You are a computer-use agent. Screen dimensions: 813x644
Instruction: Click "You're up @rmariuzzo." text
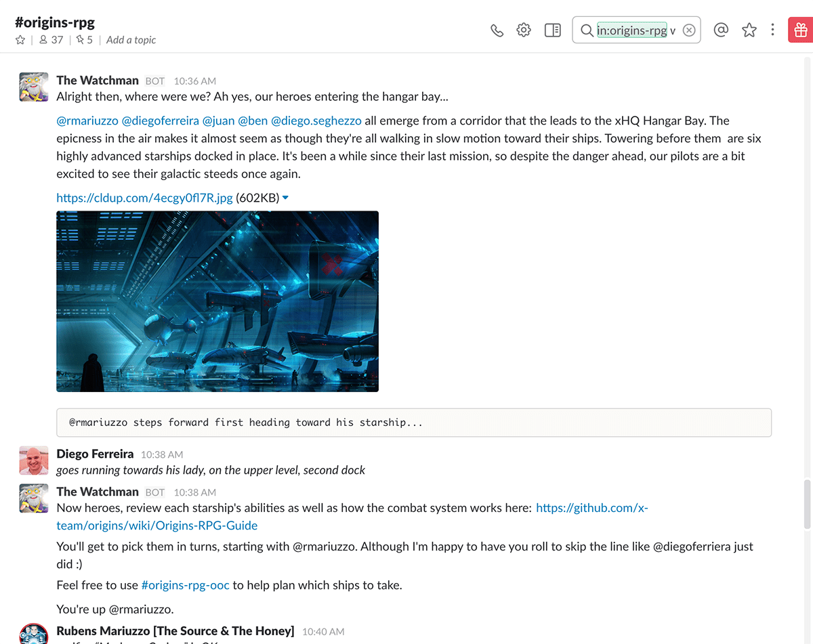click(115, 608)
